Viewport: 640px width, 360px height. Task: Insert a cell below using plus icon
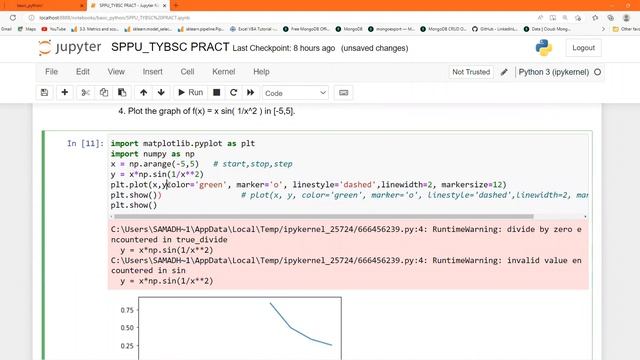[x=64, y=93]
